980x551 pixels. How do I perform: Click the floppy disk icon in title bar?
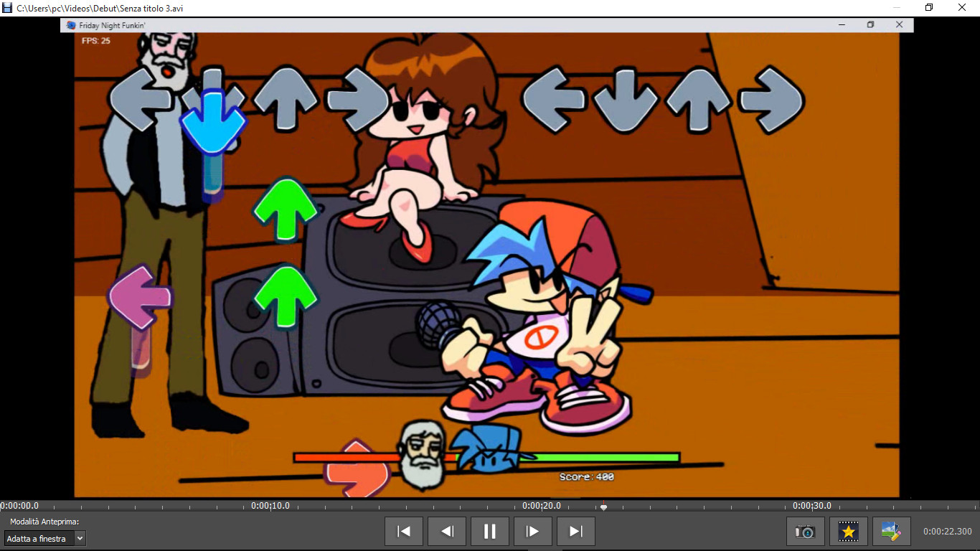(7, 8)
